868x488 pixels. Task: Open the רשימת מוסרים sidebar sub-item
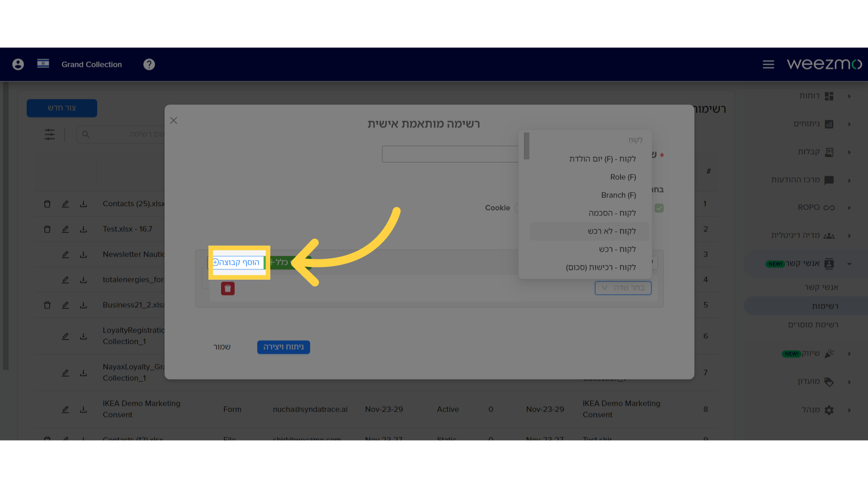813,324
